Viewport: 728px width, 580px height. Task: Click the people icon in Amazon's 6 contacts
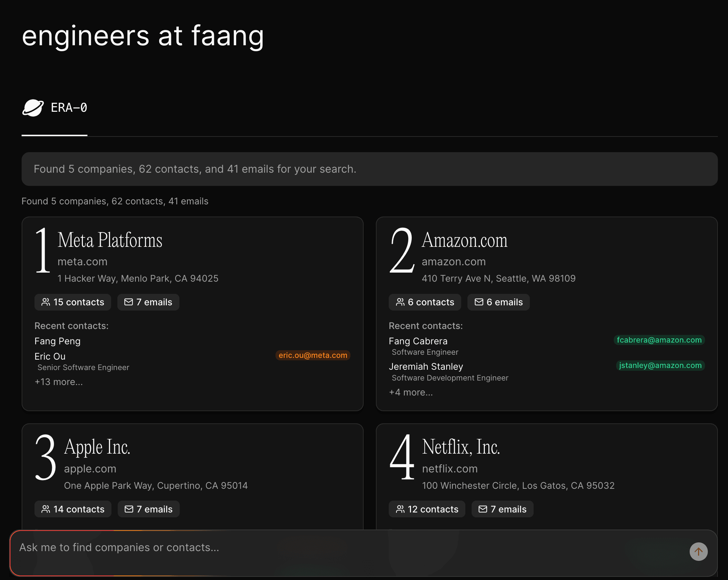pos(400,302)
